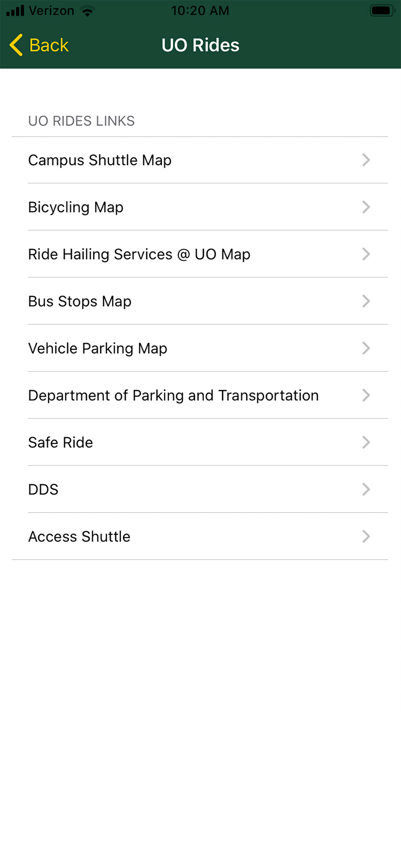Tap the Wi-Fi status icon
401x868 pixels.
(x=87, y=11)
